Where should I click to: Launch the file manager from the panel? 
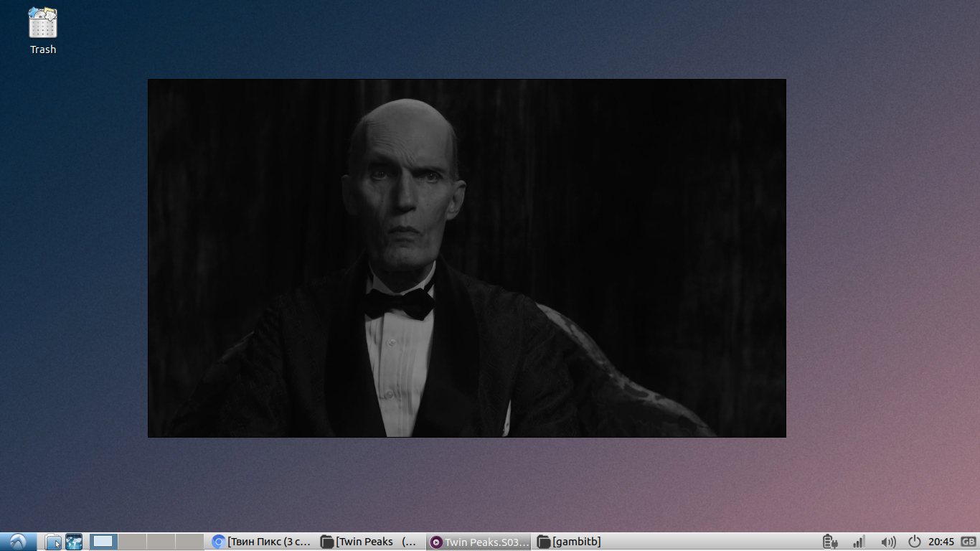pos(53,542)
